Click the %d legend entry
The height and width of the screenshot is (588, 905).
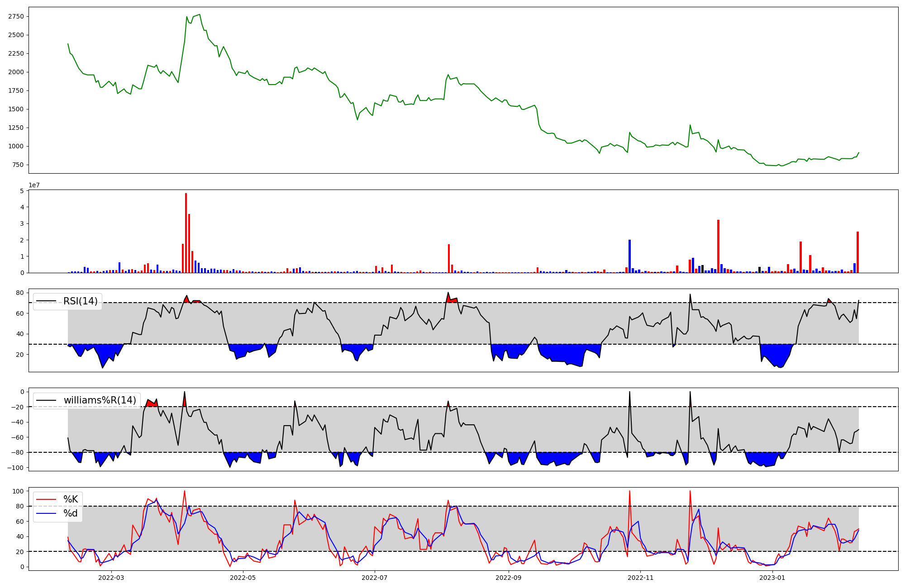click(71, 513)
